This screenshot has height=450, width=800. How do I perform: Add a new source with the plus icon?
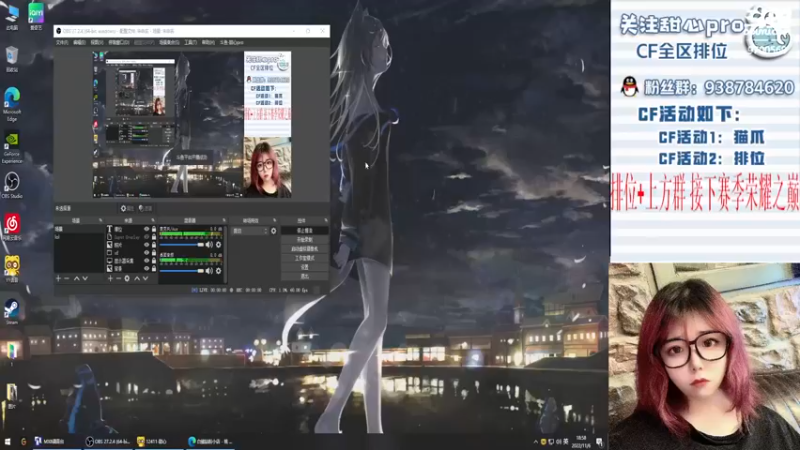click(x=110, y=279)
